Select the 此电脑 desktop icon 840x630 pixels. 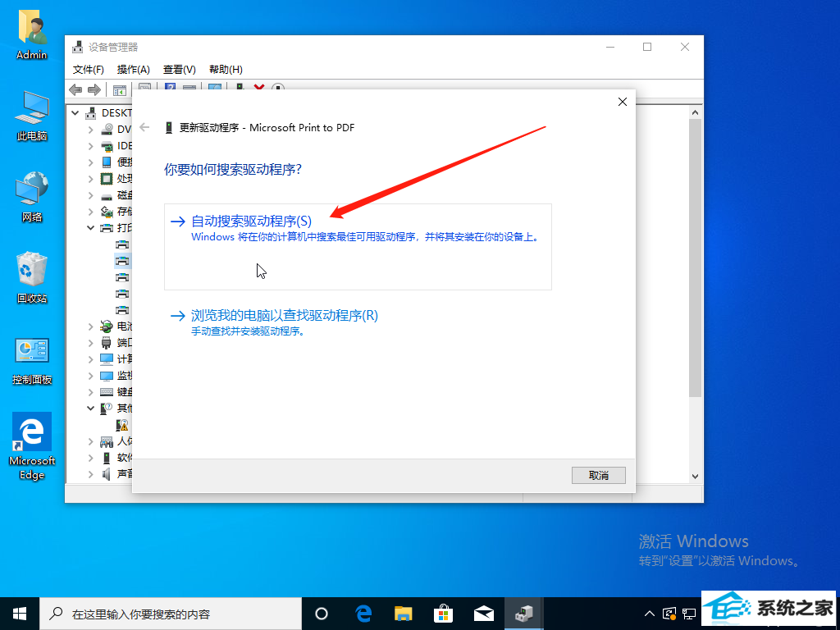pos(32,116)
